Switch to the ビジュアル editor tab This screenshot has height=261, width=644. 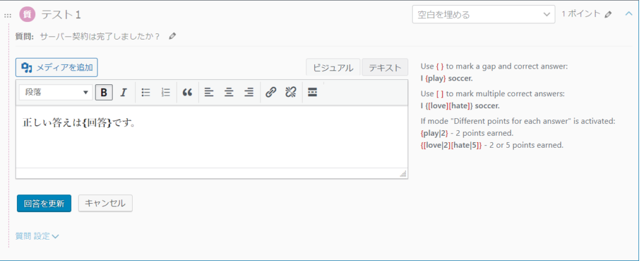(333, 67)
